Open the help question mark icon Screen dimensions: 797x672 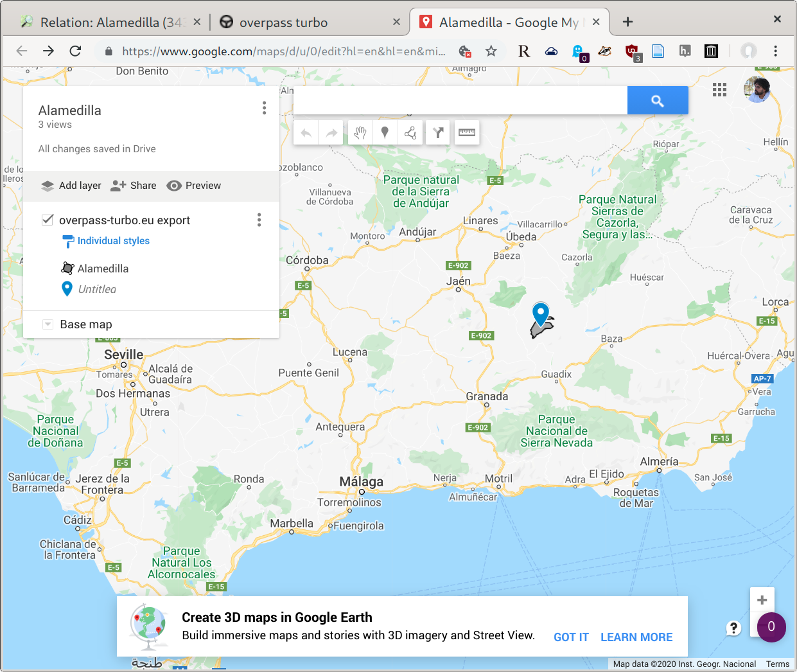(733, 628)
